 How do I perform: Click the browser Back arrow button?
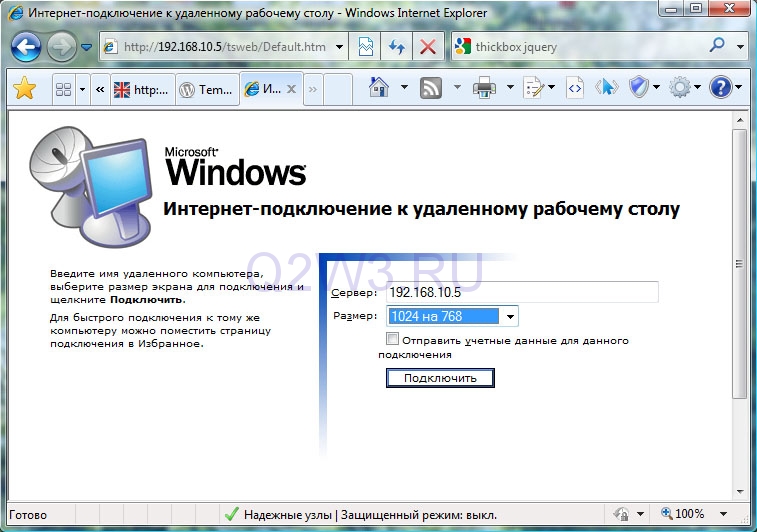25,46
